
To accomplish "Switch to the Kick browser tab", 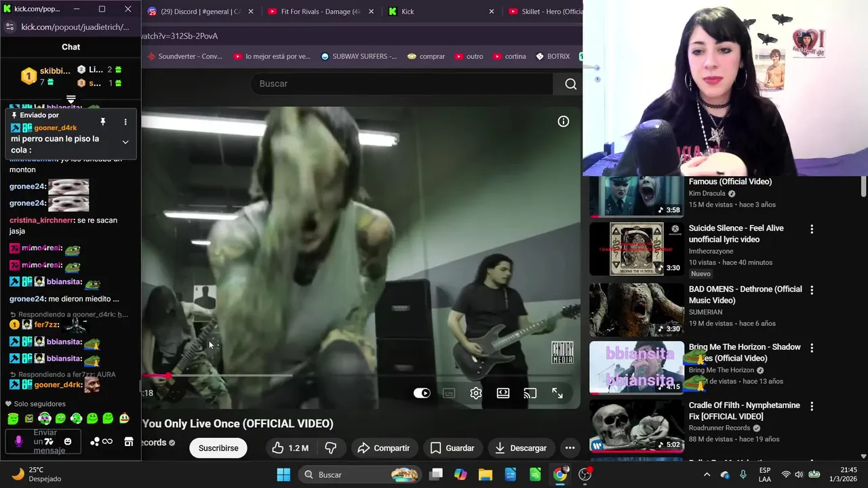I will (441, 12).
